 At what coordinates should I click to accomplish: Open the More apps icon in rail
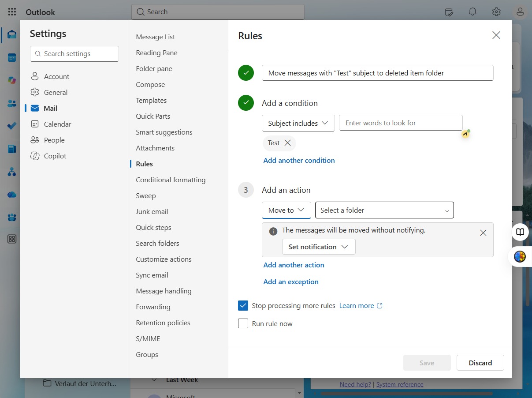[12, 239]
